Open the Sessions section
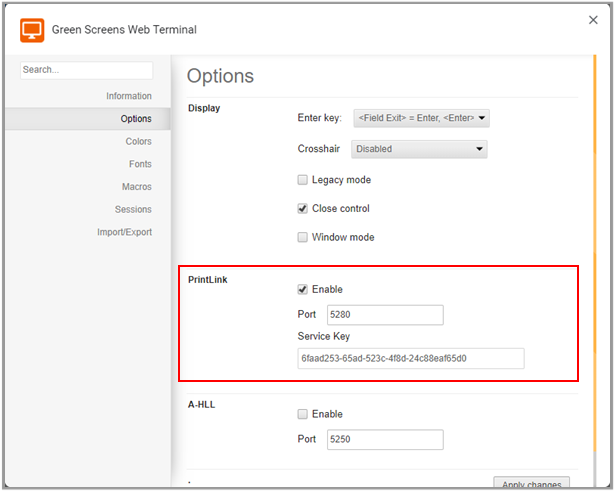 133,209
